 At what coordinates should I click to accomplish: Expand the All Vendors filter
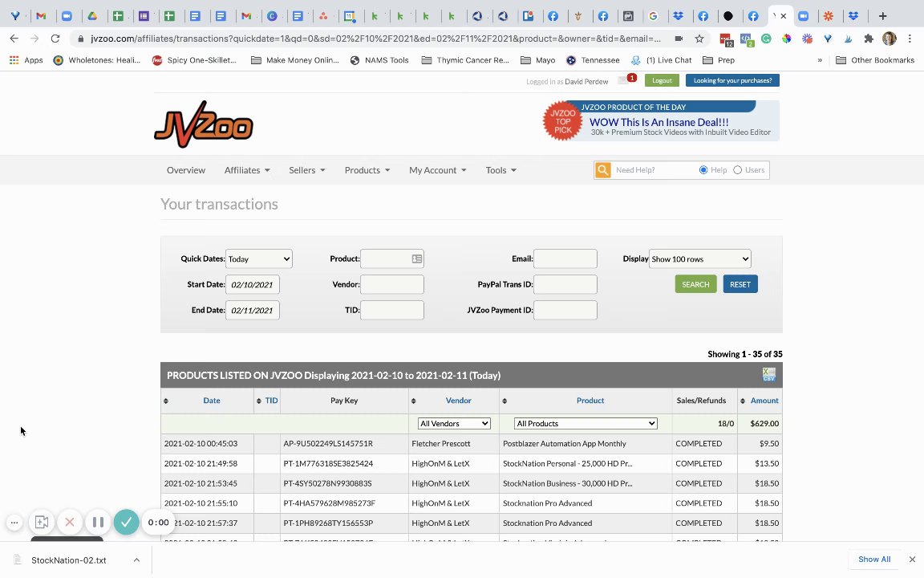[454, 424]
